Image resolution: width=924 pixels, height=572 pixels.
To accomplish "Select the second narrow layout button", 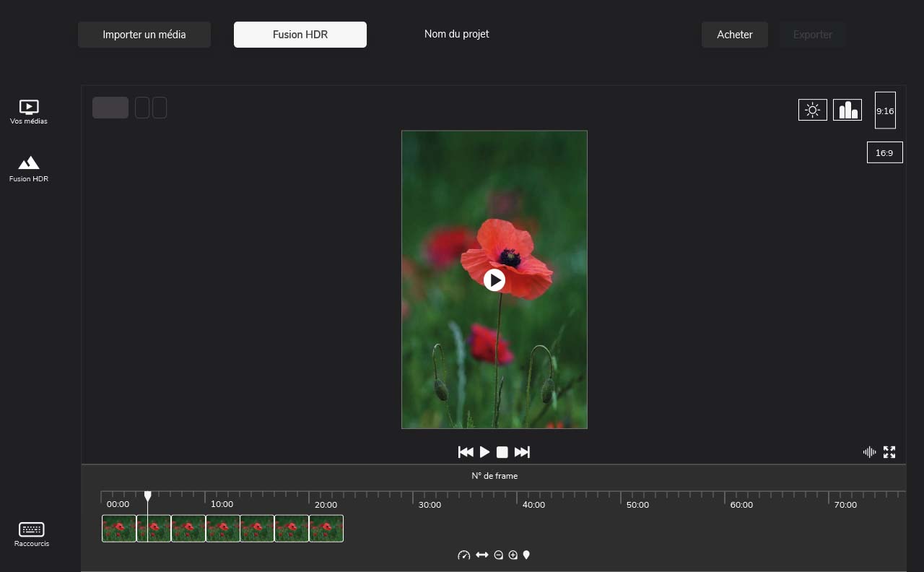I will pyautogui.click(x=160, y=108).
